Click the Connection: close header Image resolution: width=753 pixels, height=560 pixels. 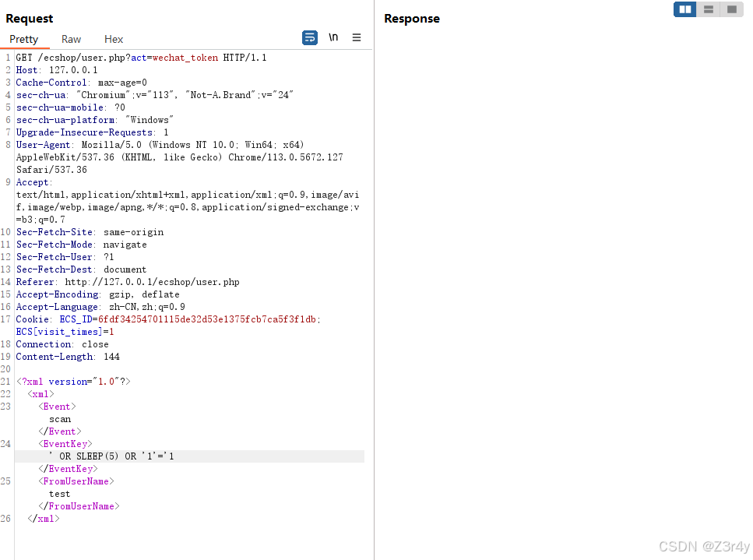point(62,345)
